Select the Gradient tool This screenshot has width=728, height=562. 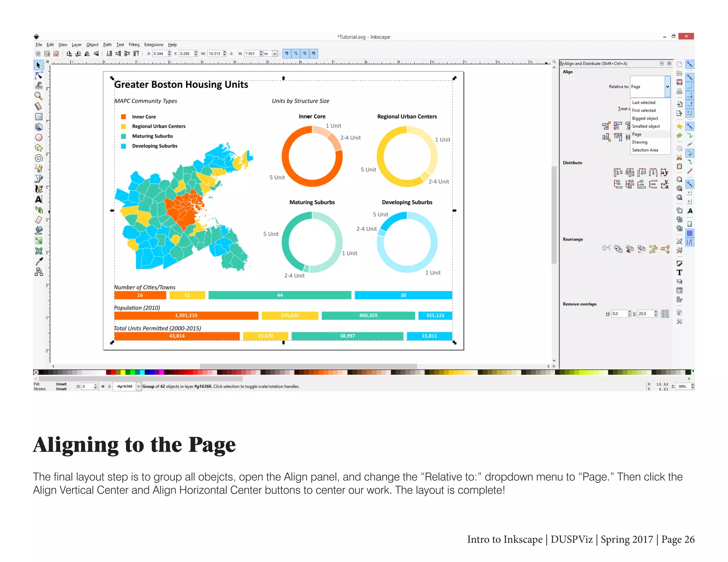coord(38,241)
